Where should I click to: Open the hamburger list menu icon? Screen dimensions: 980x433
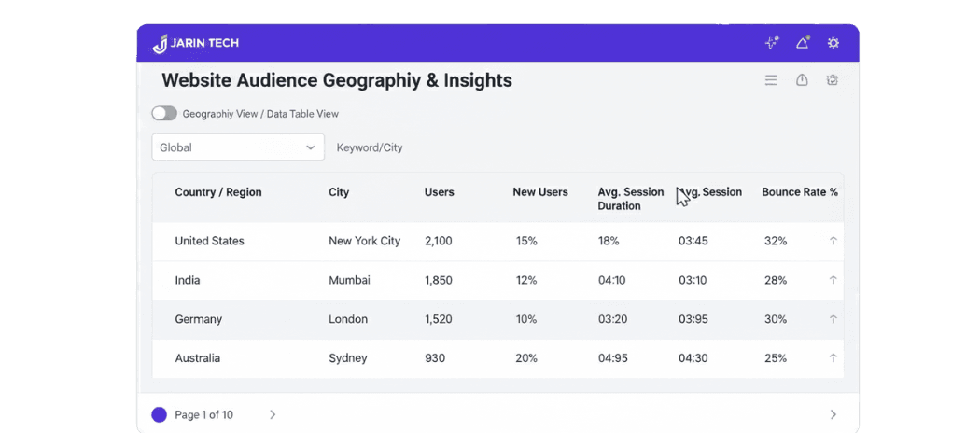coord(771,80)
